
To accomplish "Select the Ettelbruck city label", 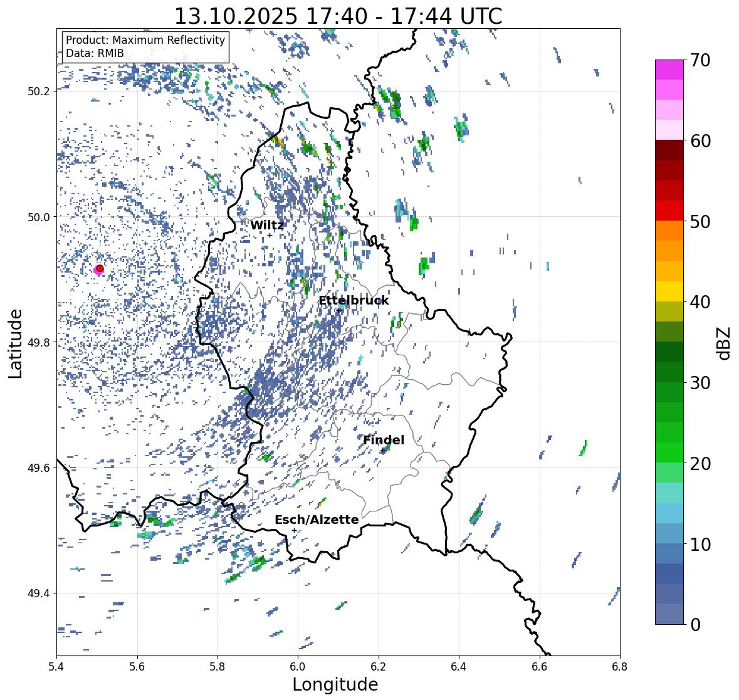I will [x=354, y=301].
